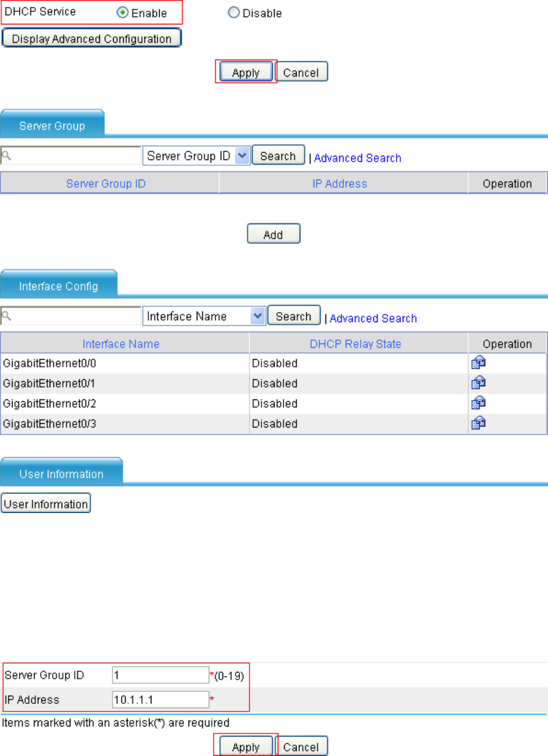
Task: Select the GigabitEthernet0/1 interface name
Action: (x=49, y=383)
